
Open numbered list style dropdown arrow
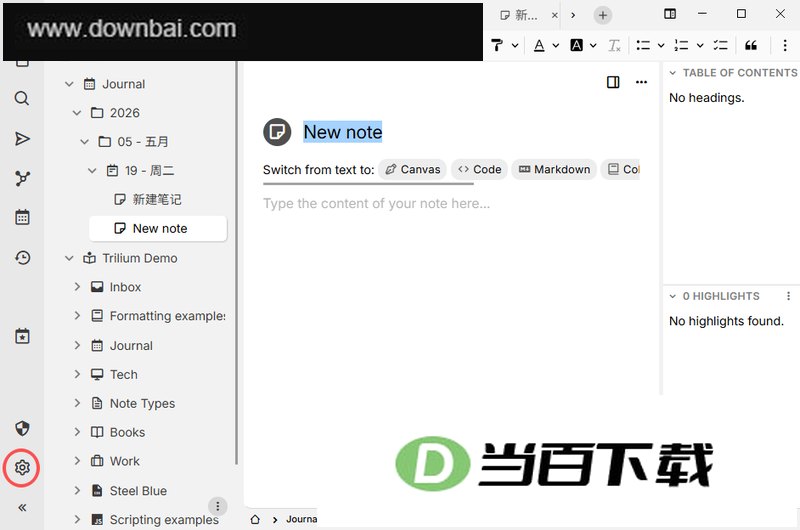click(x=700, y=45)
